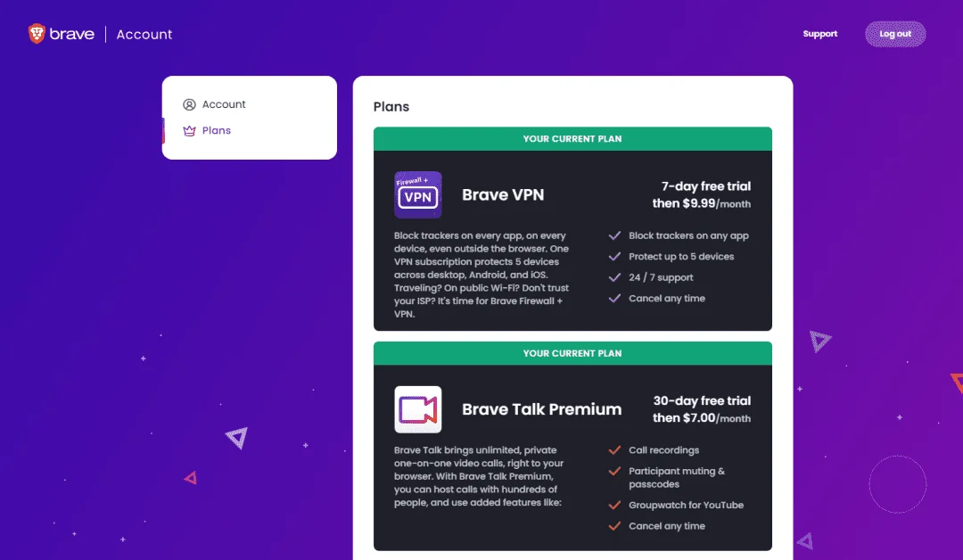
Task: Click Talk Premium's YOUR CURRENT PLAN banner
Action: point(572,353)
